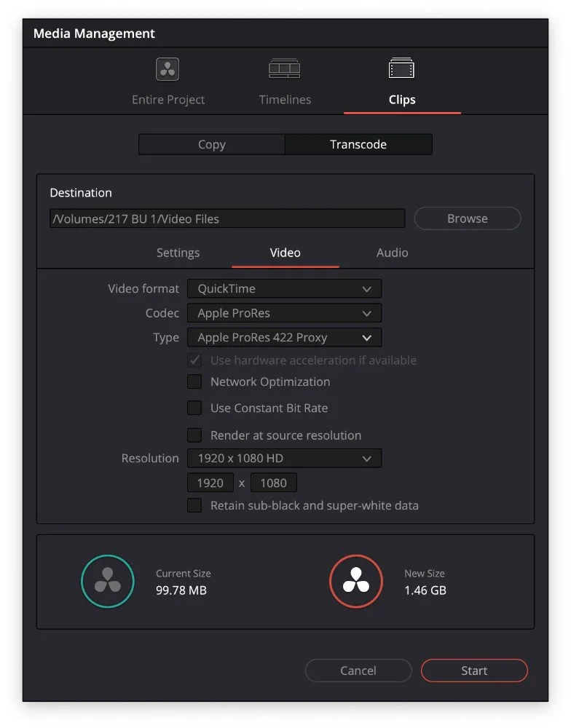Click the 1.46 GB new size value

pyautogui.click(x=425, y=590)
